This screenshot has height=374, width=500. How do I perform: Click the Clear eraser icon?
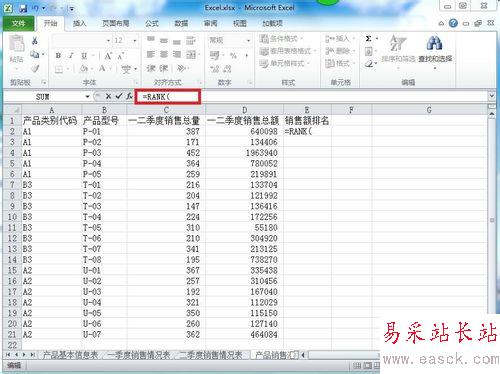click(368, 64)
